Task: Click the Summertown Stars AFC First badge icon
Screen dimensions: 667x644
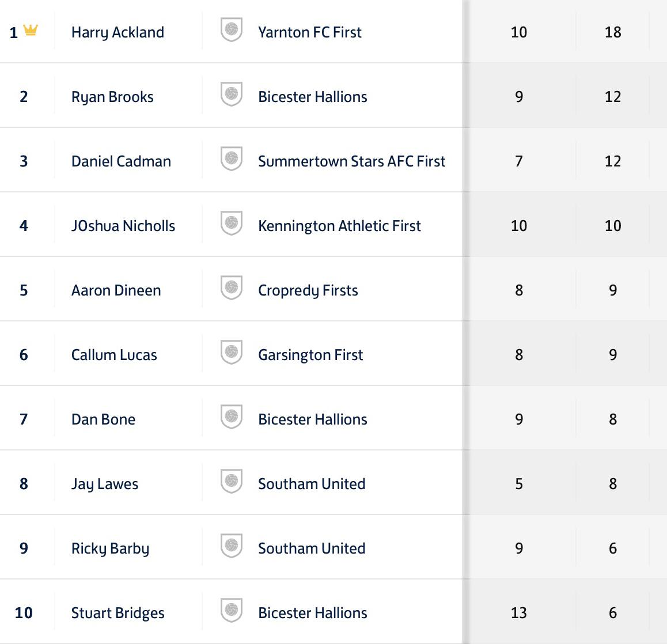Action: [x=232, y=160]
